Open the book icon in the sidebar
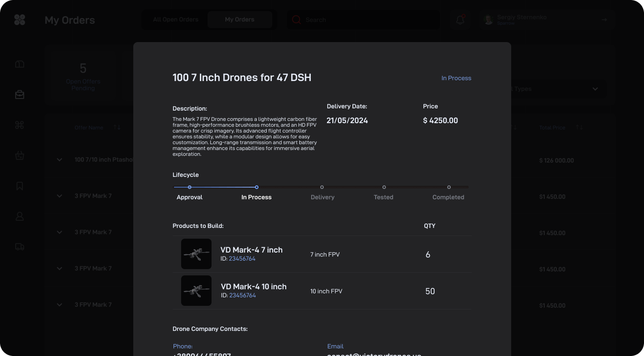644x356 pixels. point(20,64)
